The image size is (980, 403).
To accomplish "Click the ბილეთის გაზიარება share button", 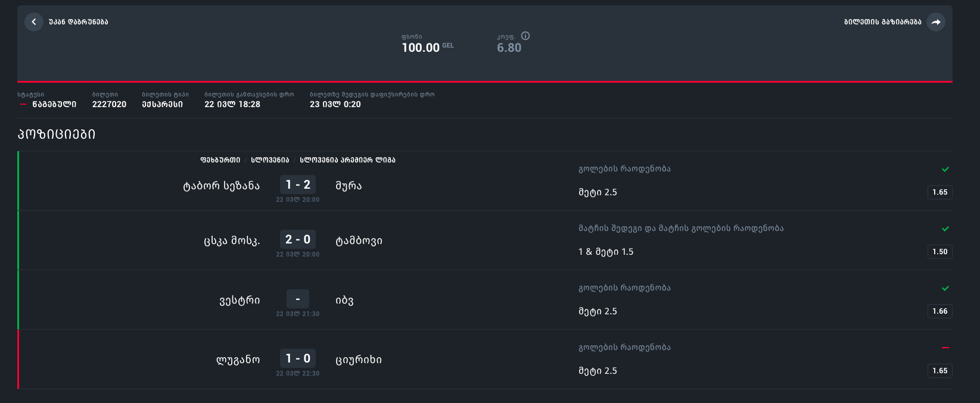I will 882,22.
